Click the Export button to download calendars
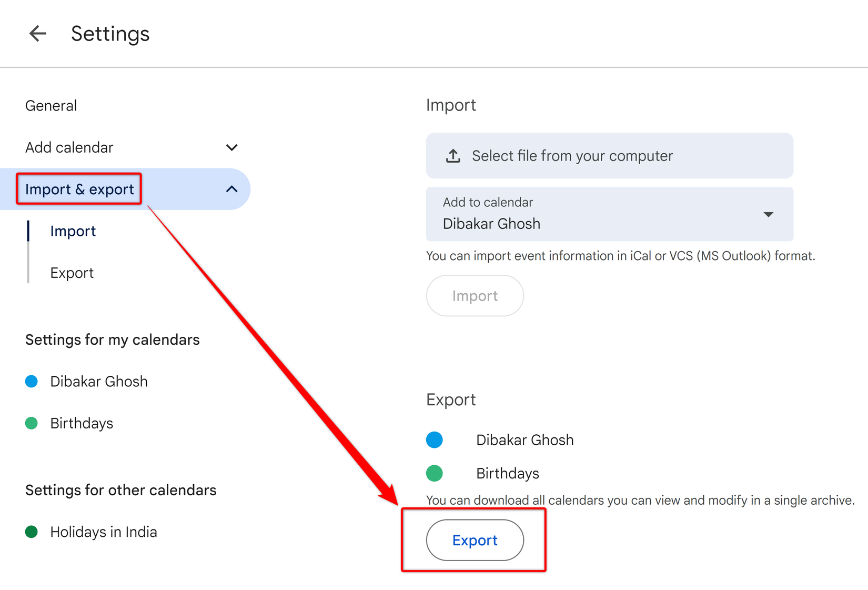Screen dimensions: 868x590 (474, 540)
